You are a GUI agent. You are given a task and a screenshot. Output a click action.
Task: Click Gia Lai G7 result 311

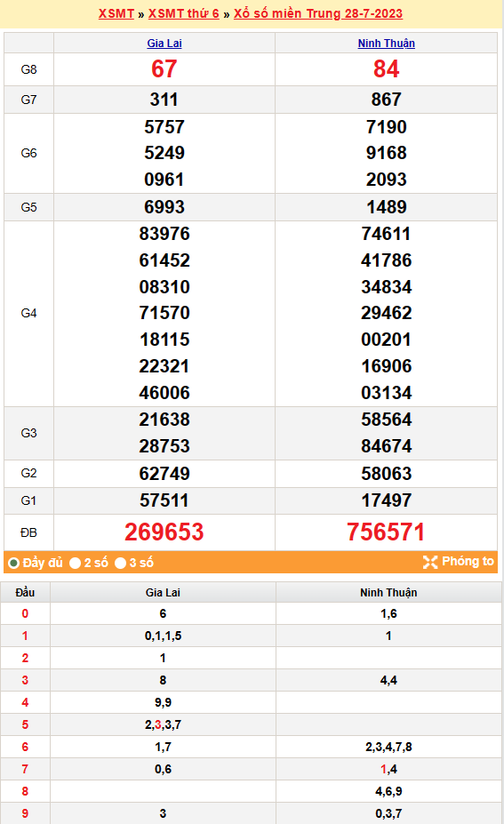pyautogui.click(x=164, y=100)
